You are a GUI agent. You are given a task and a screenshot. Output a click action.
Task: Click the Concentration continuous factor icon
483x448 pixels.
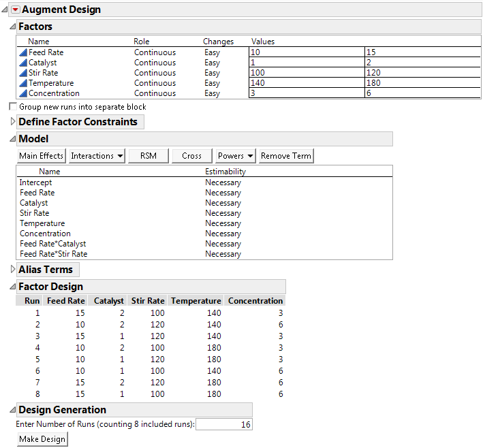click(x=23, y=93)
